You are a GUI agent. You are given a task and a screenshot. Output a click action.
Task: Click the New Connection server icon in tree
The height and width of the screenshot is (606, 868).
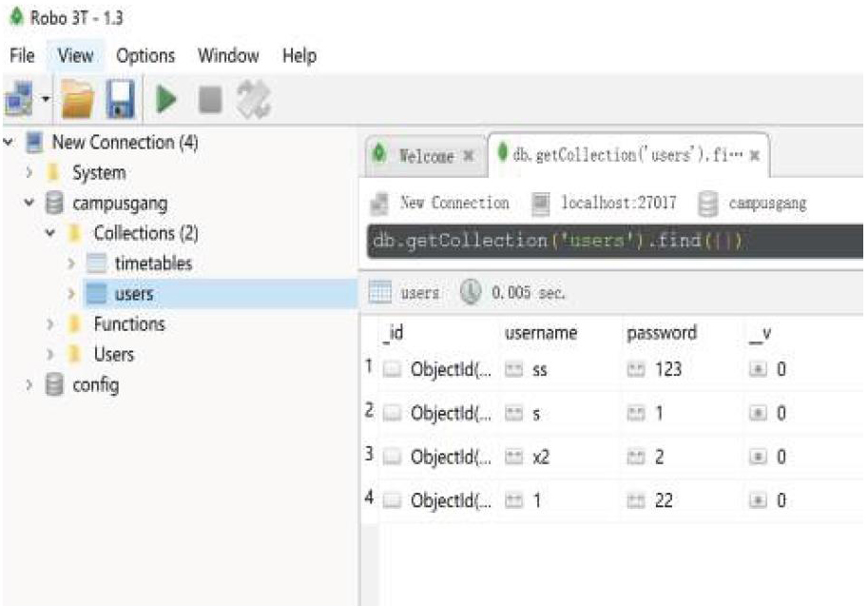pyautogui.click(x=34, y=143)
